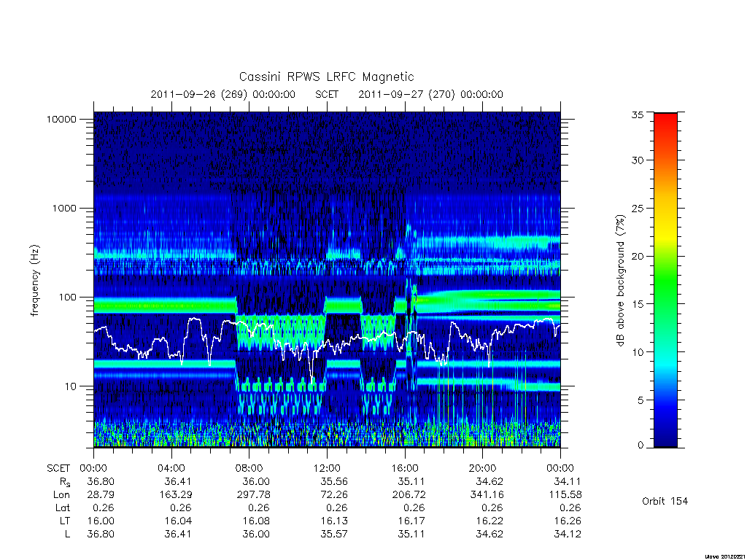Click the 20 tick on the dB colorbar
747x560 pixels.
[x=638, y=256]
